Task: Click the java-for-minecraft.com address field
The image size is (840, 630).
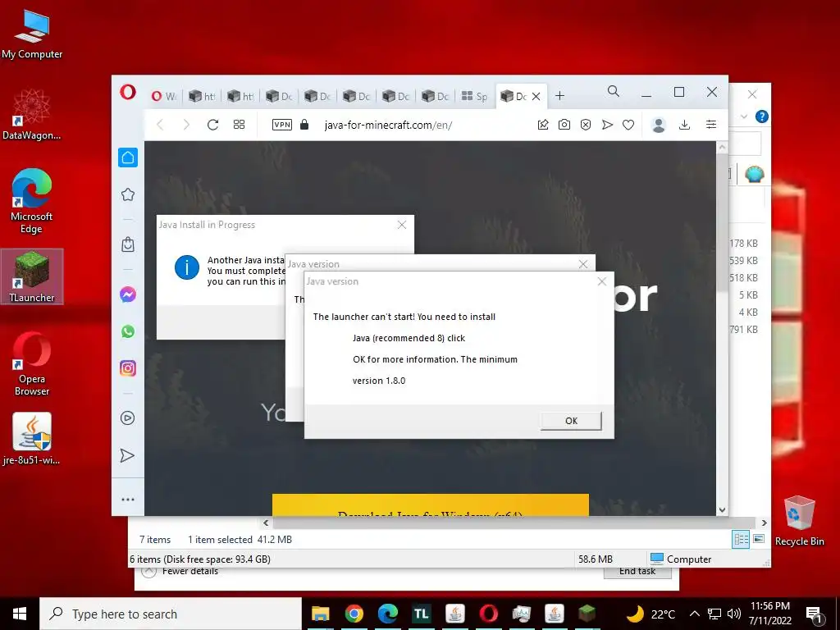Action: coord(388,125)
